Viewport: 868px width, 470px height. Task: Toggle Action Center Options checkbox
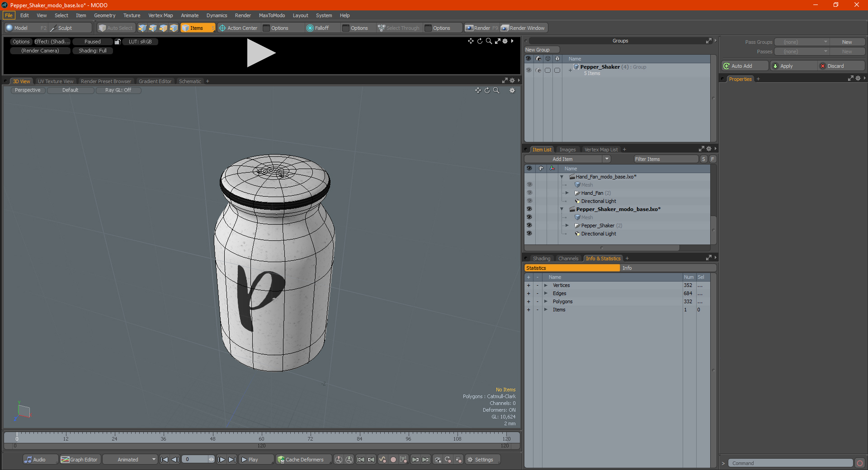[266, 28]
